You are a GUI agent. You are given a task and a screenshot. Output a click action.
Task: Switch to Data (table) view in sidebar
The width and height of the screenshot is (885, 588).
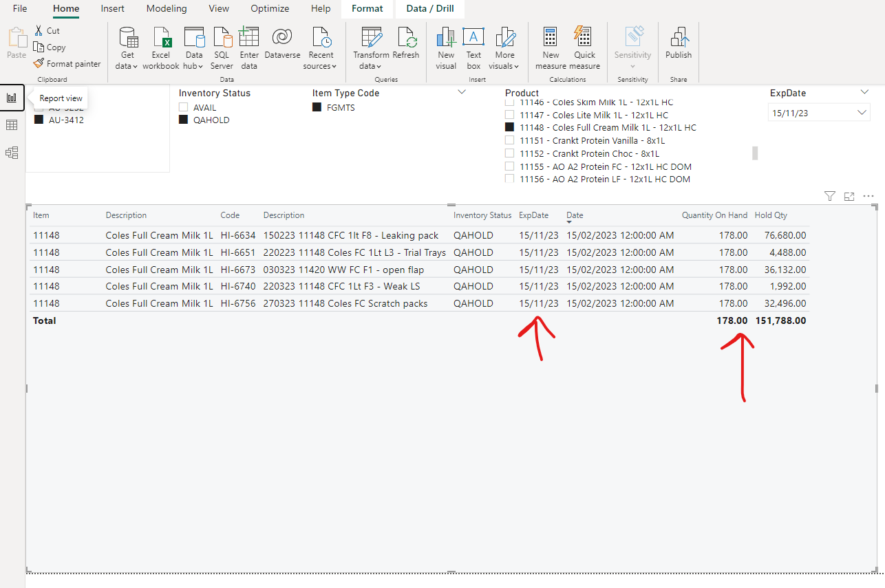(12, 125)
